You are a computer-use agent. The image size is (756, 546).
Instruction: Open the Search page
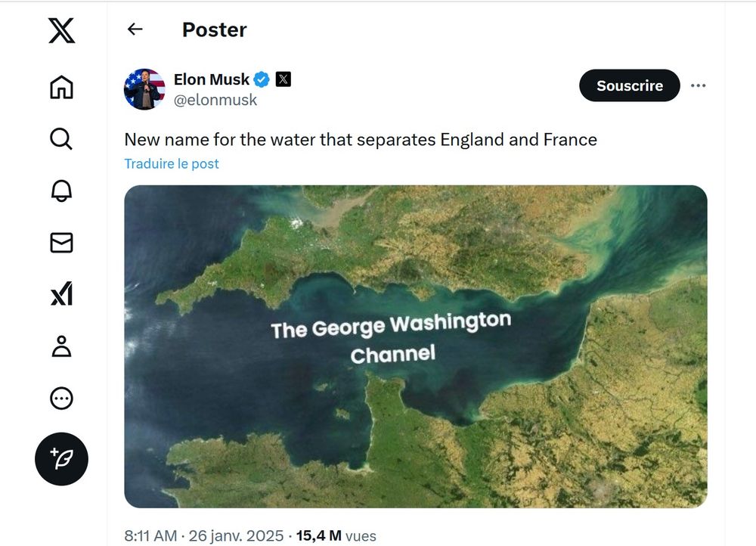pos(60,139)
